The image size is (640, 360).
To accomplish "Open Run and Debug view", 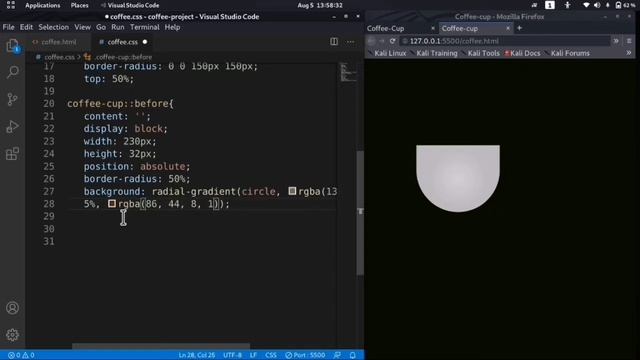I will (x=13, y=127).
